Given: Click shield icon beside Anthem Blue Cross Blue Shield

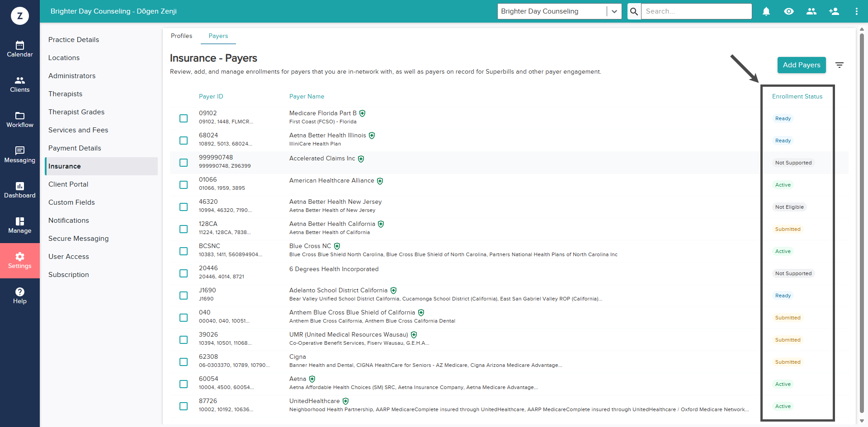Looking at the screenshot, I should pyautogui.click(x=421, y=313).
